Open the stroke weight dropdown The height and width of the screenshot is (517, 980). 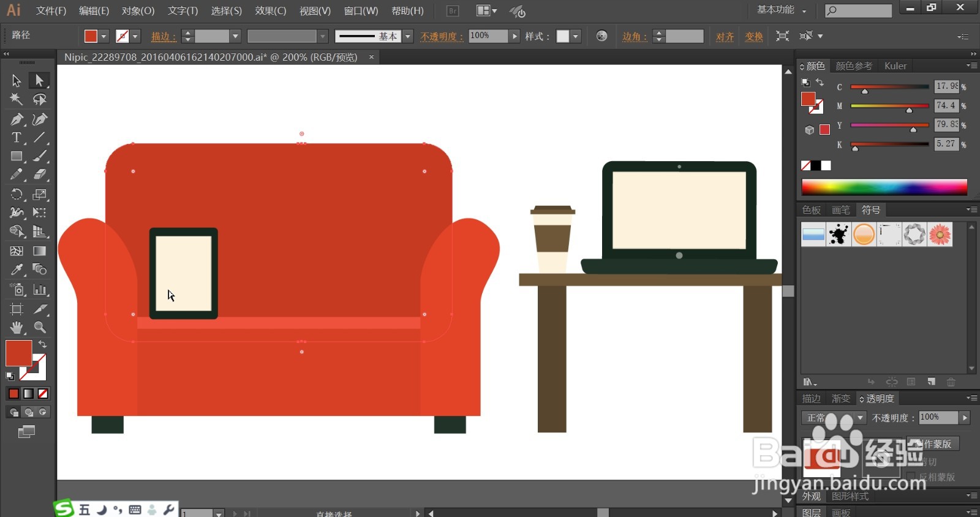[235, 36]
